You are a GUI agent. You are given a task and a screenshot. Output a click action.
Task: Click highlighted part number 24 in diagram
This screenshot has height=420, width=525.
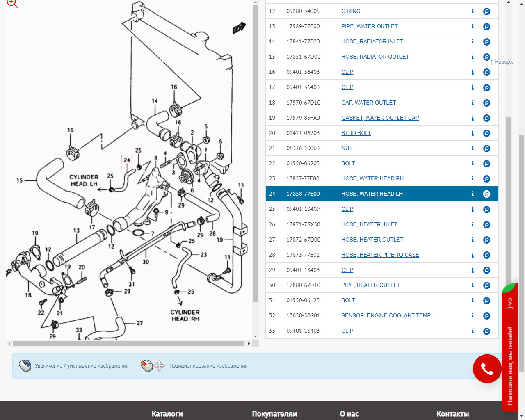(127, 160)
